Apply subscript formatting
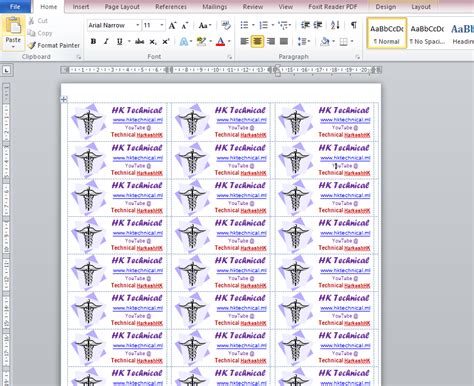Screen dimensions: 474x386 [152, 42]
